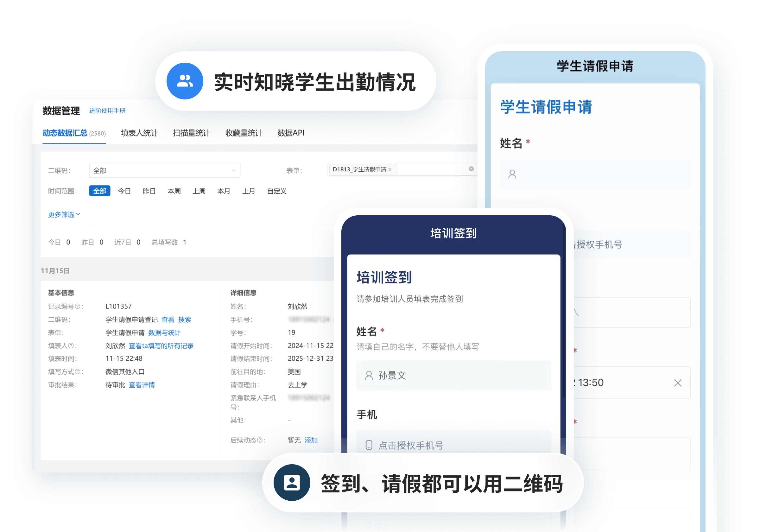Select 今日 time range
The height and width of the screenshot is (532, 760).
pyautogui.click(x=124, y=191)
